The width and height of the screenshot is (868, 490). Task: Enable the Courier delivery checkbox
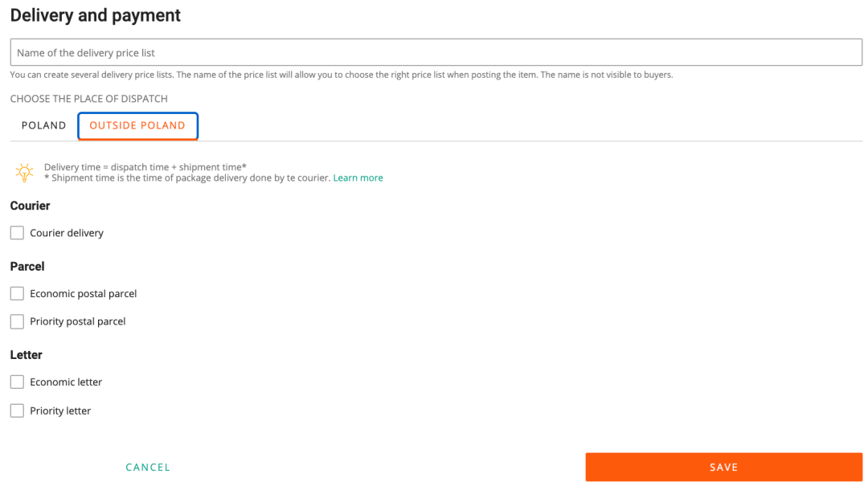click(17, 233)
